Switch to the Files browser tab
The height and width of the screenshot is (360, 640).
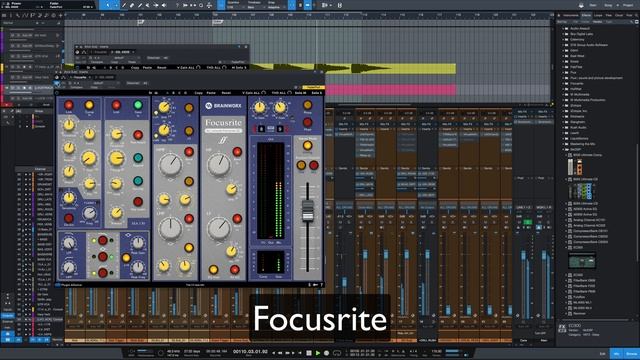point(609,16)
